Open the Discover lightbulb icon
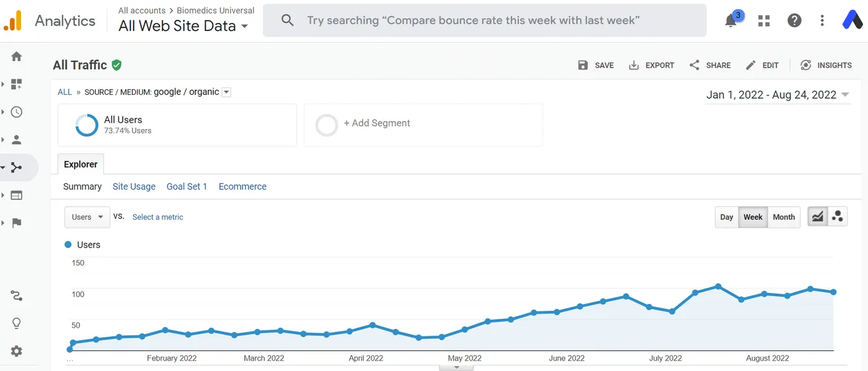Image resolution: width=868 pixels, height=371 pixels. (x=17, y=323)
